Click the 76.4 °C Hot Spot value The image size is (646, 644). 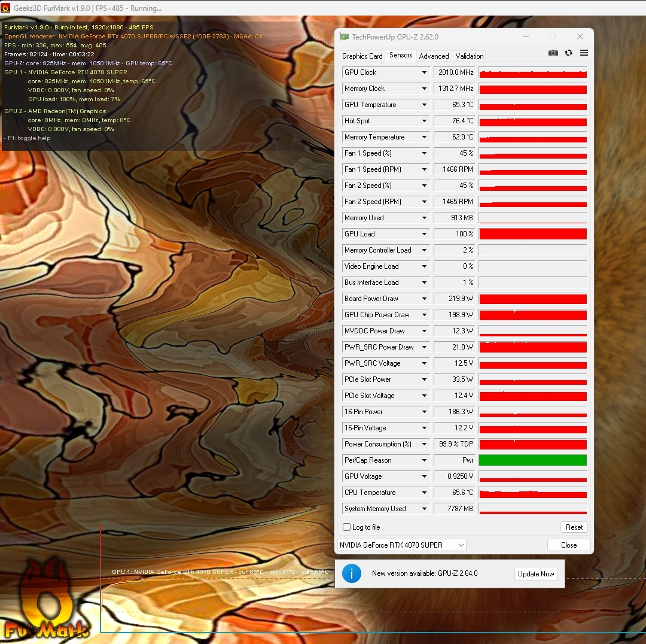[455, 121]
